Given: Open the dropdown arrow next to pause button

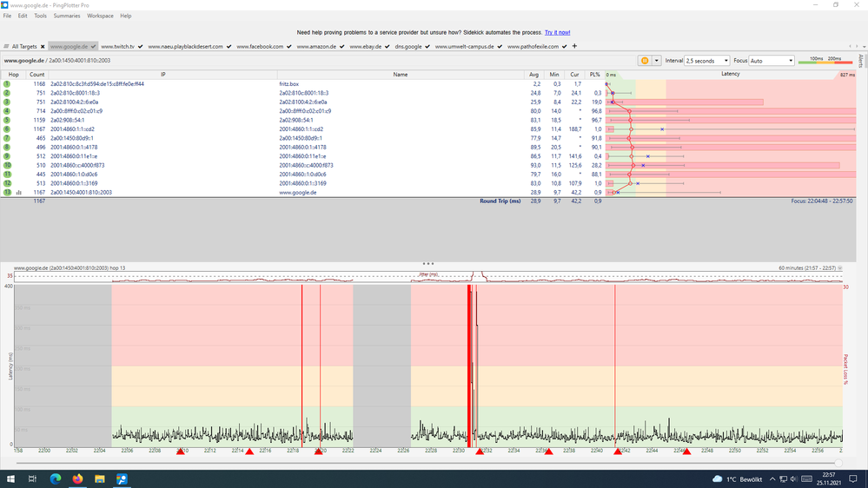Looking at the screenshot, I should pos(657,60).
